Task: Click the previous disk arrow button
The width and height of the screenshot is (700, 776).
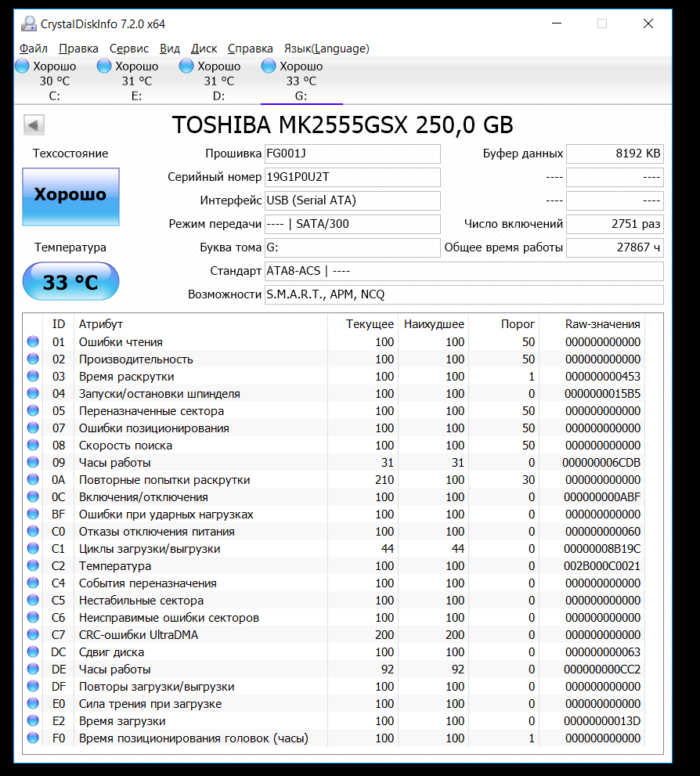Action: pos(34,125)
